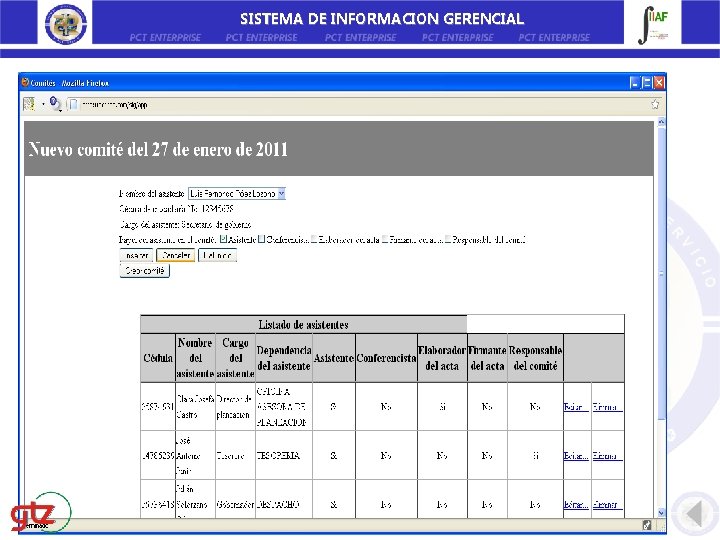Click the 'Elaborador del acta' column header
The height and width of the screenshot is (540, 720).
click(x=442, y=358)
